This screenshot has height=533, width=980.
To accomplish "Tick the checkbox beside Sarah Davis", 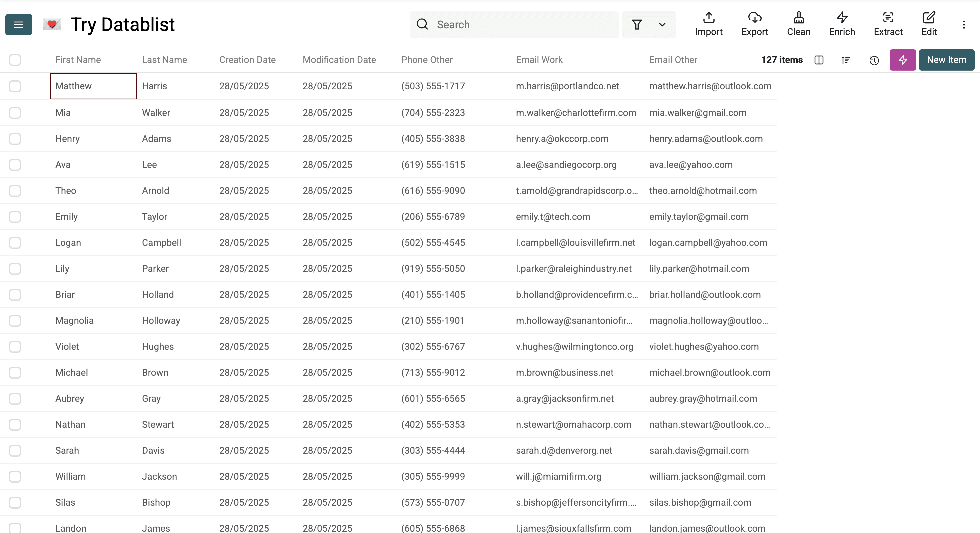I will pos(15,450).
